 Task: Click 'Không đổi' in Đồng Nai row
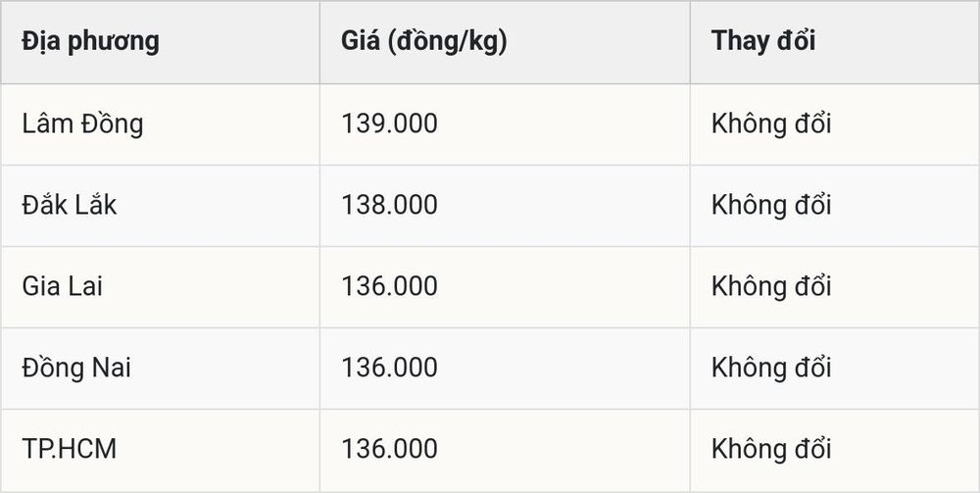[771, 368]
